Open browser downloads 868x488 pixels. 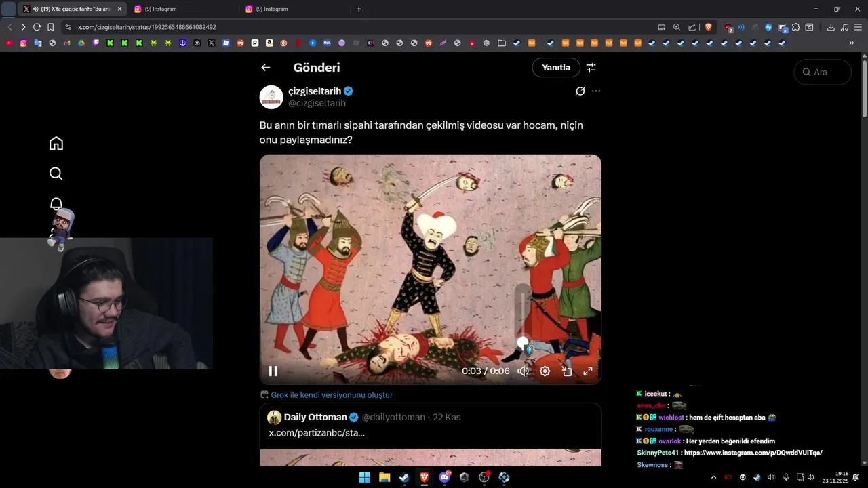coord(831,27)
